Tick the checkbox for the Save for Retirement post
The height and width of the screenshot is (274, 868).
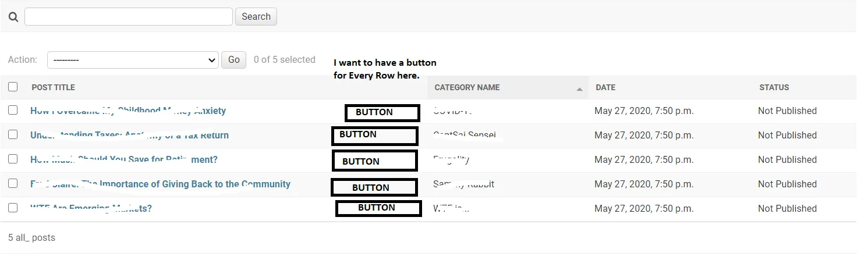[13, 159]
